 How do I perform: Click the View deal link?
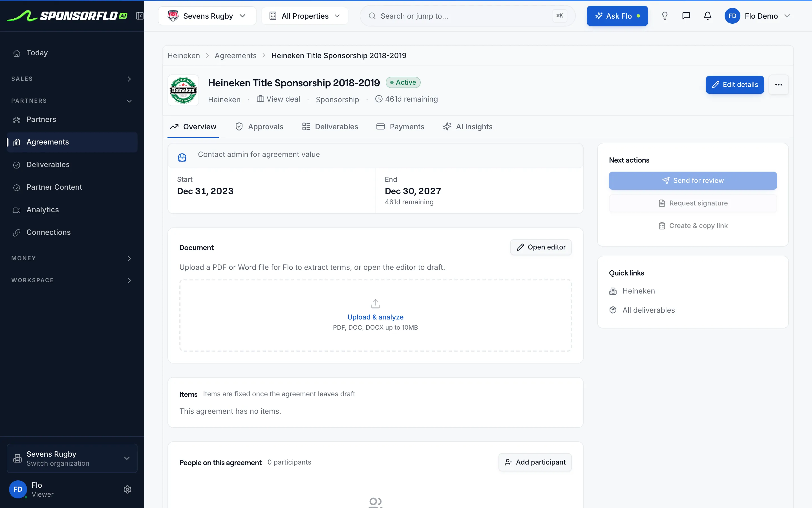pyautogui.click(x=278, y=99)
